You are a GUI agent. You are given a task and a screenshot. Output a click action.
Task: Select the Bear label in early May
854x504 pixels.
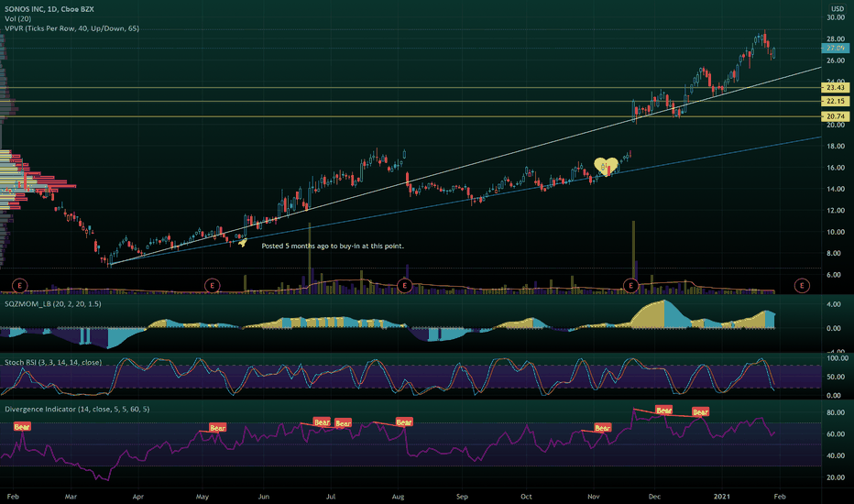pos(217,428)
